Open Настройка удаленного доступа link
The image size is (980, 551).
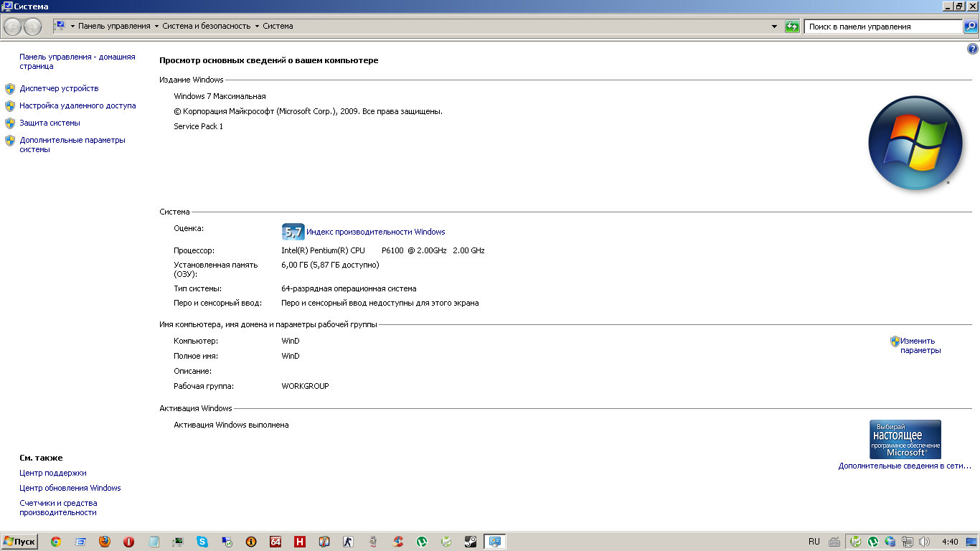[x=77, y=106]
